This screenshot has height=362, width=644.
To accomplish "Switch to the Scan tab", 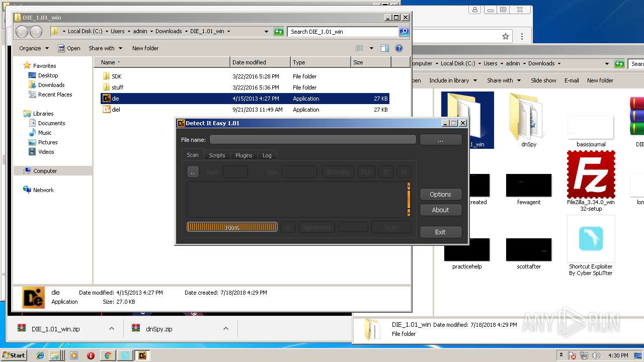I will click(193, 155).
